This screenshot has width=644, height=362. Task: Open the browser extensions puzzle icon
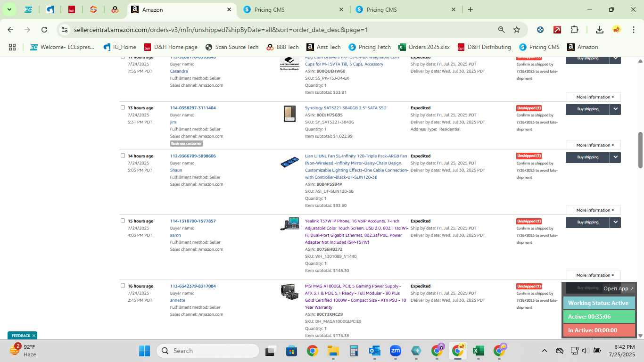click(x=574, y=30)
